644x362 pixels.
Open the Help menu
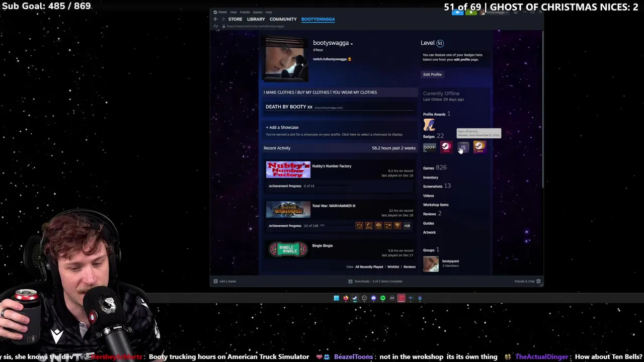tap(269, 12)
